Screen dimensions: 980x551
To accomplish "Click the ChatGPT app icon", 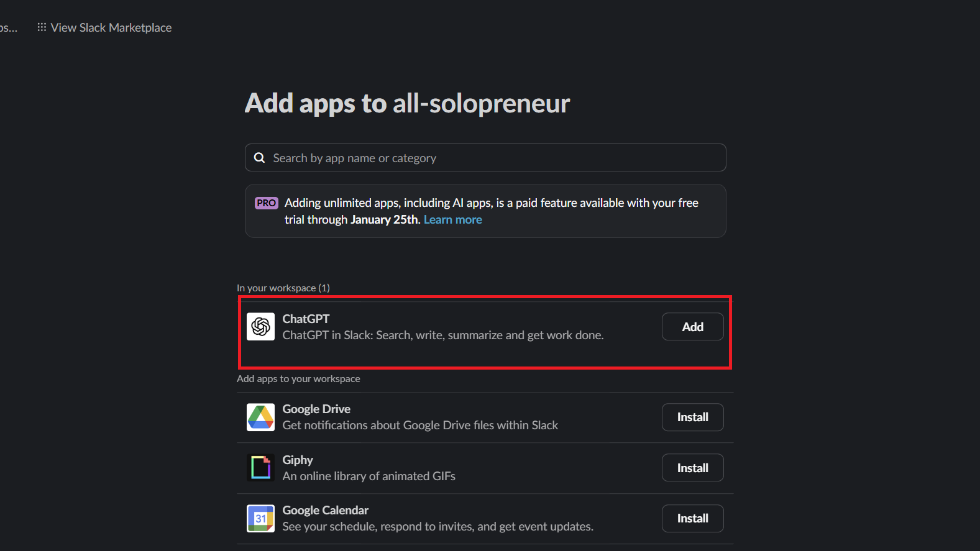I will 260,327.
